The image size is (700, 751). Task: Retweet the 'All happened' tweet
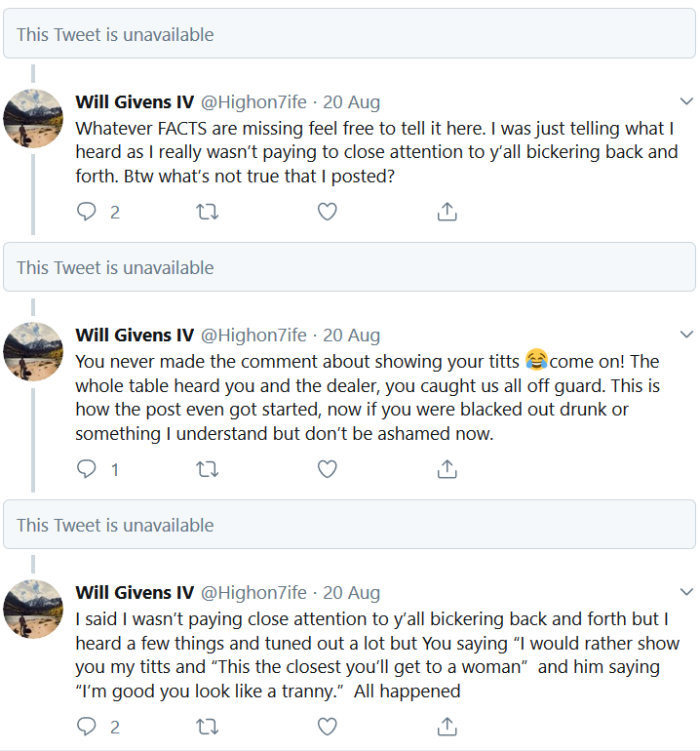(207, 727)
